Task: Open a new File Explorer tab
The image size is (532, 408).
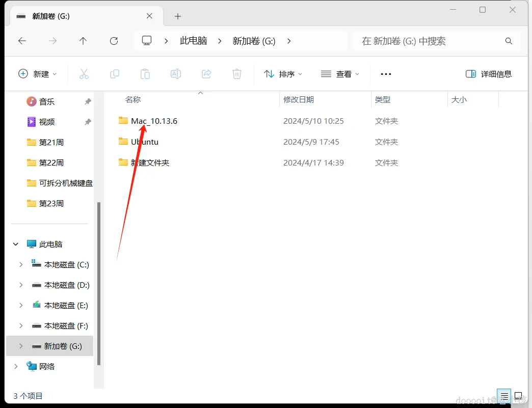Action: (x=177, y=16)
